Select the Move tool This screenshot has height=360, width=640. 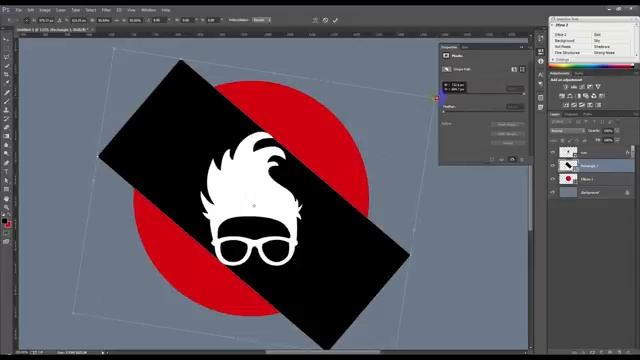click(6, 39)
